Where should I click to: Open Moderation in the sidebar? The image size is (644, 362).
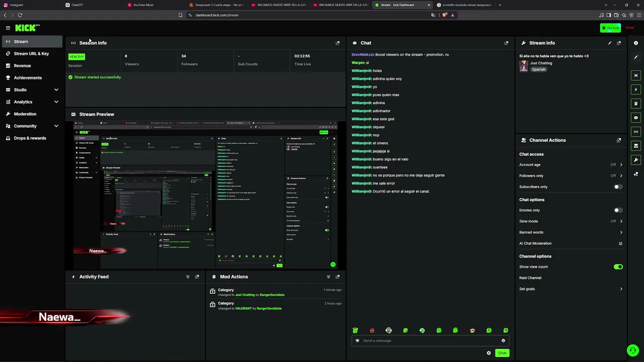click(32, 114)
